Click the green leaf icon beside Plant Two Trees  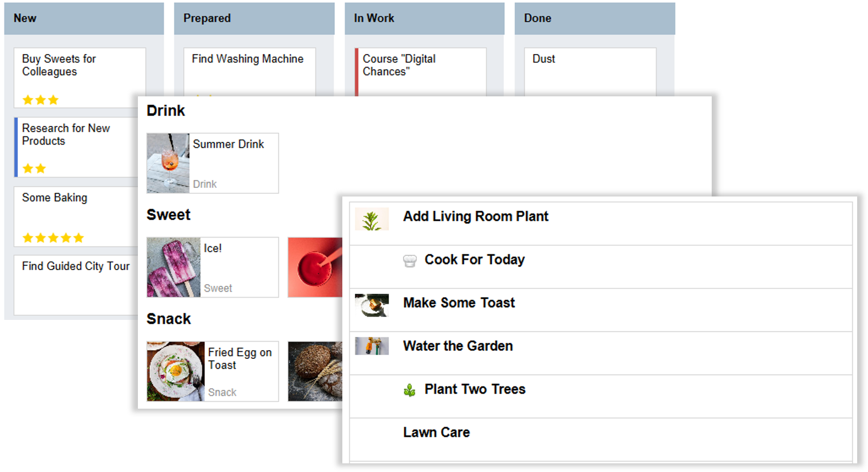pyautogui.click(x=410, y=390)
